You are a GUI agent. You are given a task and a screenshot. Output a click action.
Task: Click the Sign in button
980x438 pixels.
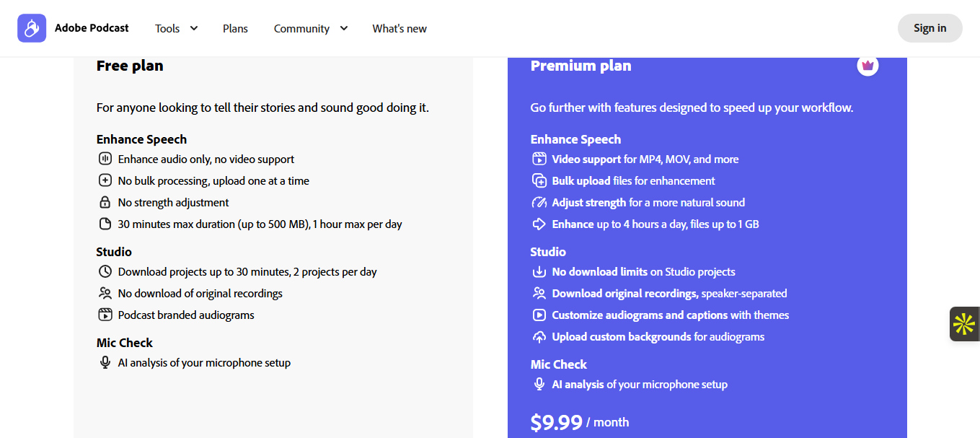pos(930,28)
